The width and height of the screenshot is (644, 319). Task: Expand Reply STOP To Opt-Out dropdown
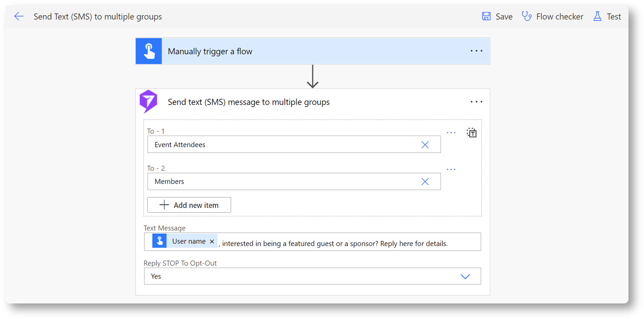tap(465, 276)
